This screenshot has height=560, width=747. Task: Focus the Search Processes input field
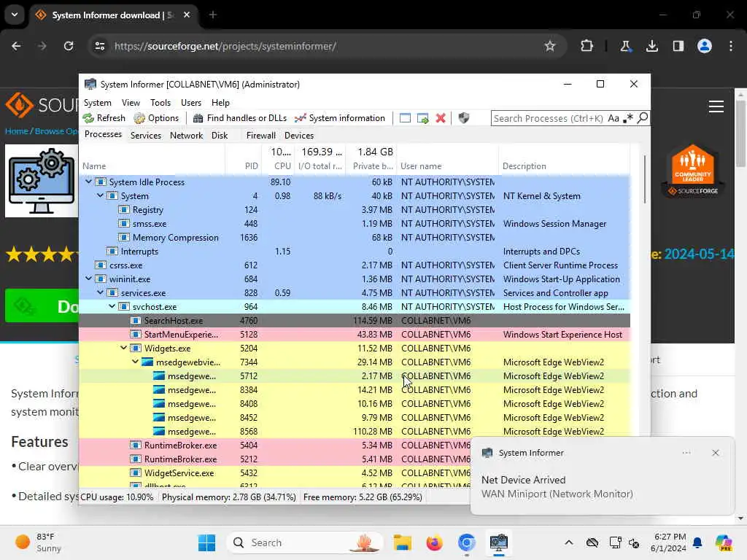(x=549, y=118)
